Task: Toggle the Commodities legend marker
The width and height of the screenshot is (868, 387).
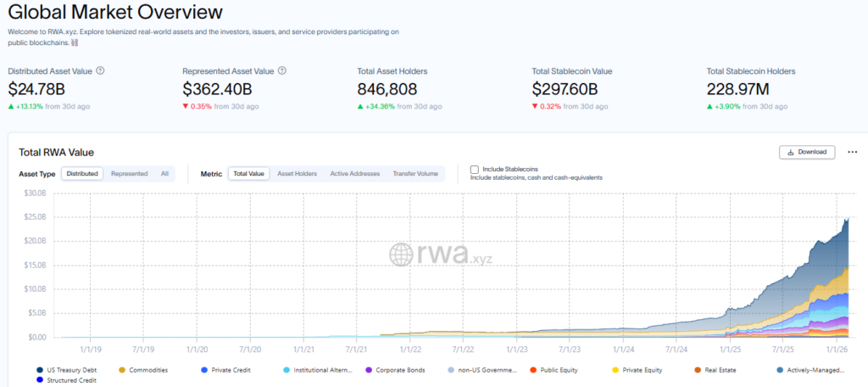Action: coord(123,370)
